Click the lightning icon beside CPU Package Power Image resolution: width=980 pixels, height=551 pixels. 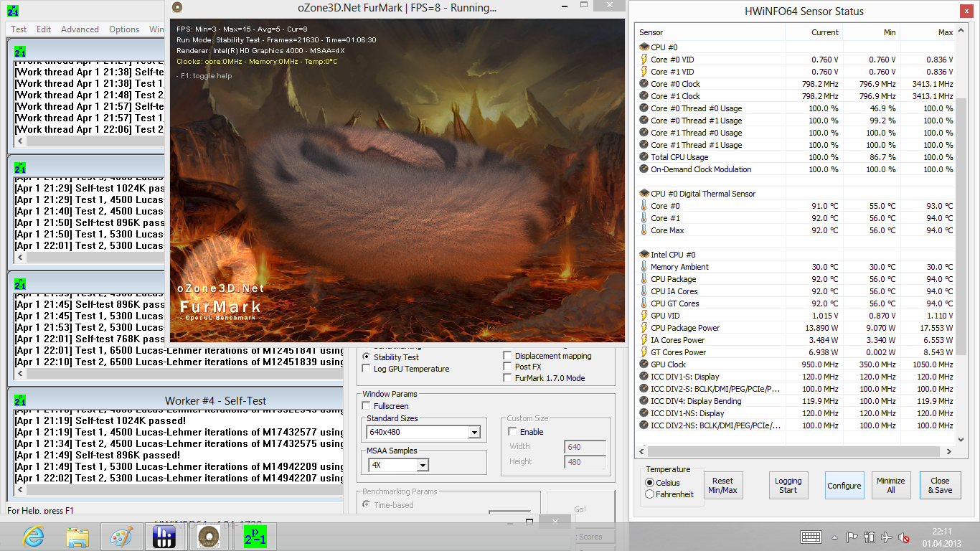coord(644,328)
